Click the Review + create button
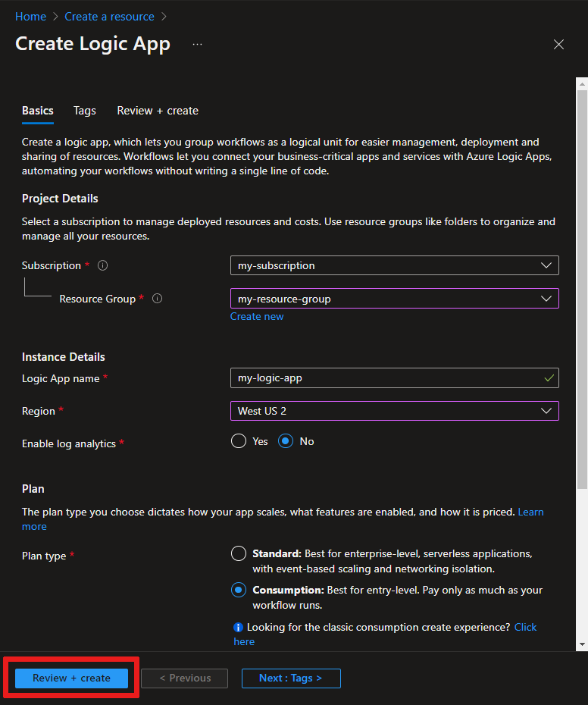Image resolution: width=588 pixels, height=705 pixels. click(70, 678)
